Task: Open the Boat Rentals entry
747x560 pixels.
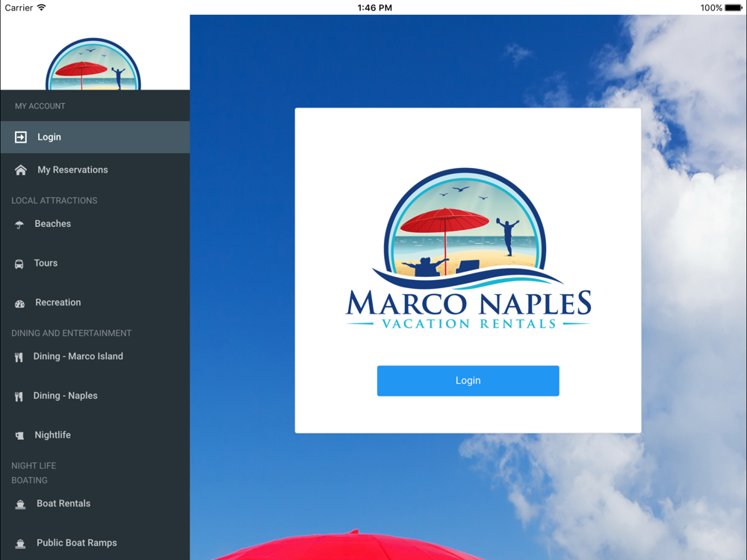Action: [63, 504]
